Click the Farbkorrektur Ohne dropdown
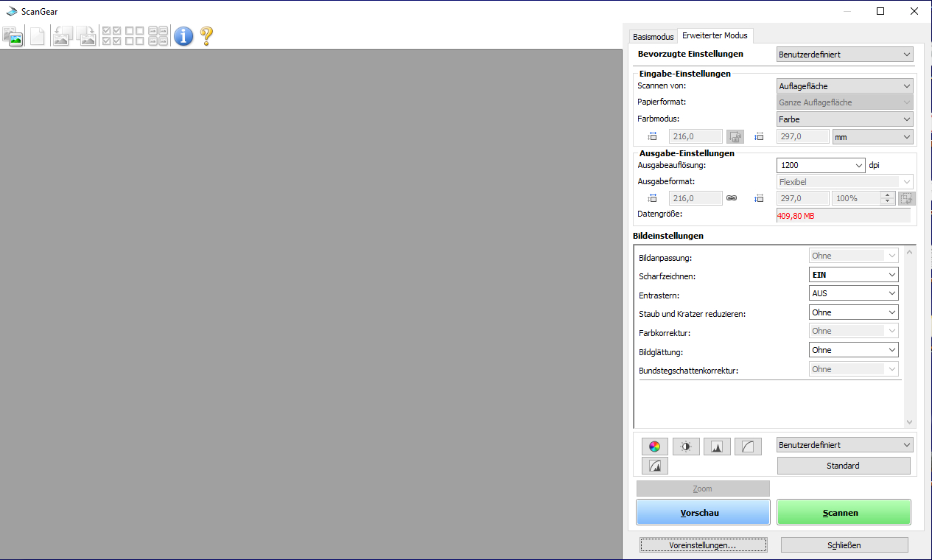The image size is (932, 560). point(854,331)
